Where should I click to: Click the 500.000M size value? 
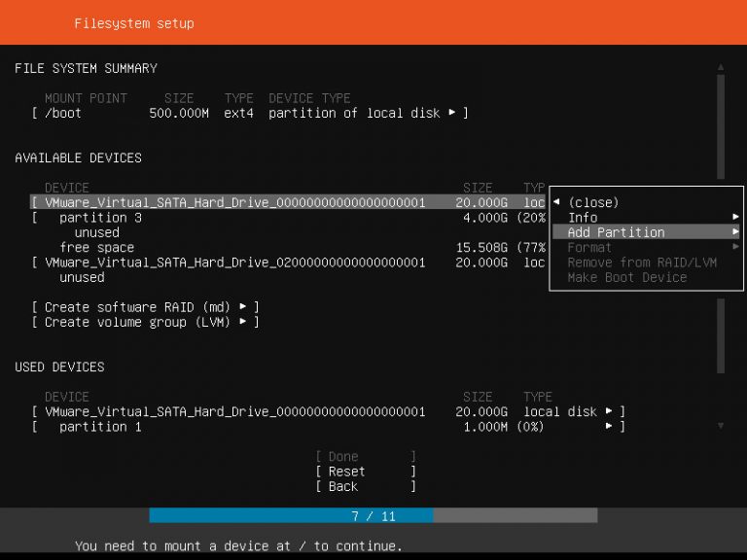pyautogui.click(x=179, y=114)
